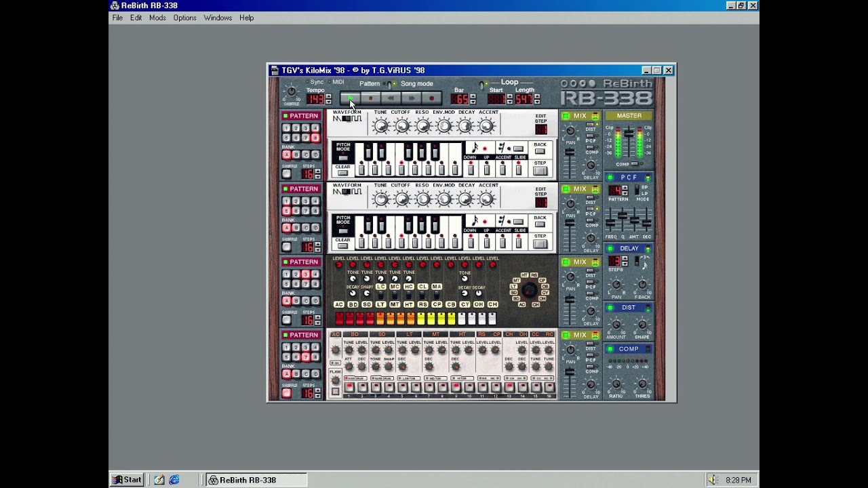Select pattern 8 on the first synth
This screenshot has width=868, height=488.
(x=315, y=138)
